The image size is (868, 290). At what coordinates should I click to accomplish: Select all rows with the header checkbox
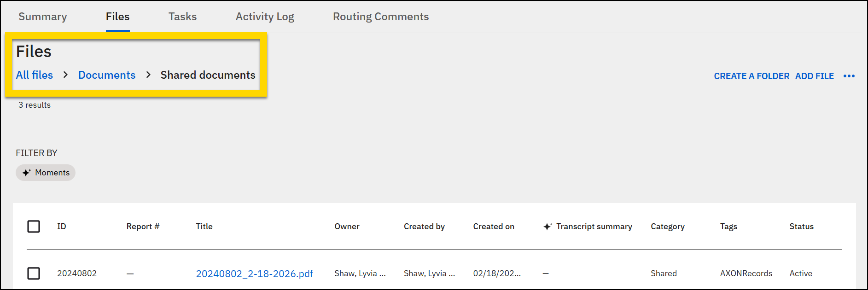pyautogui.click(x=34, y=226)
